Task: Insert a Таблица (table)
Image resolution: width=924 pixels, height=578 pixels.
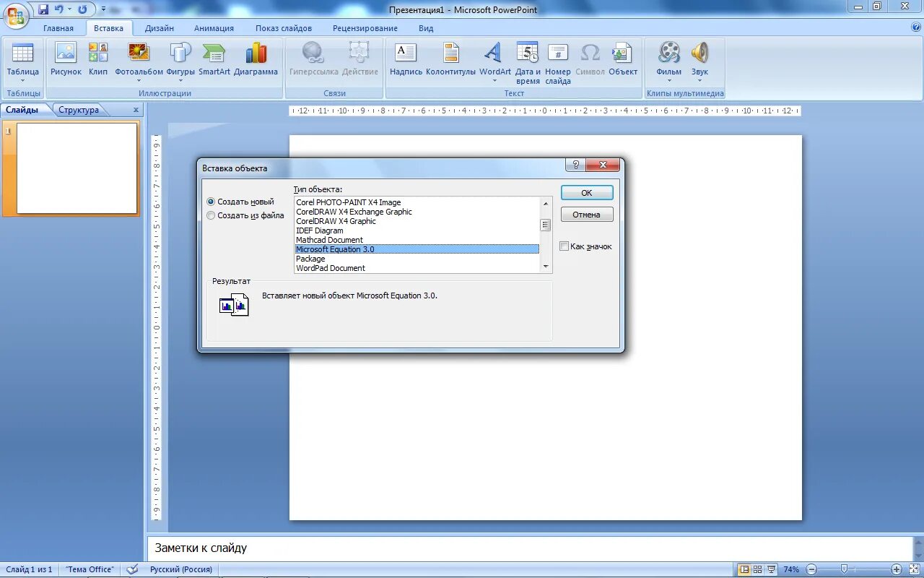Action: 23,63
